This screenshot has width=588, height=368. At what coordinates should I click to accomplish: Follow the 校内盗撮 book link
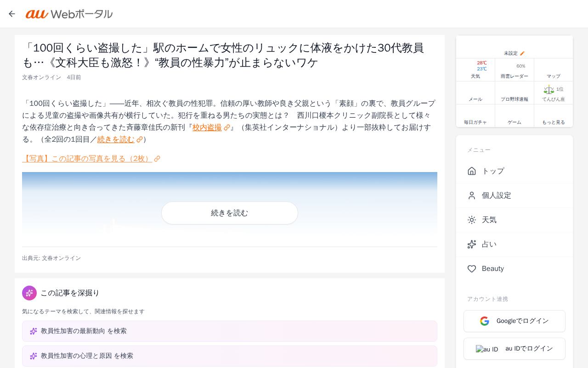(x=207, y=127)
